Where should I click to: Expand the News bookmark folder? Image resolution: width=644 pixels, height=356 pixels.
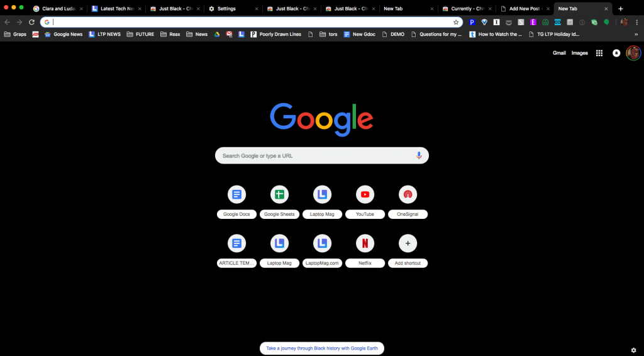pos(197,35)
